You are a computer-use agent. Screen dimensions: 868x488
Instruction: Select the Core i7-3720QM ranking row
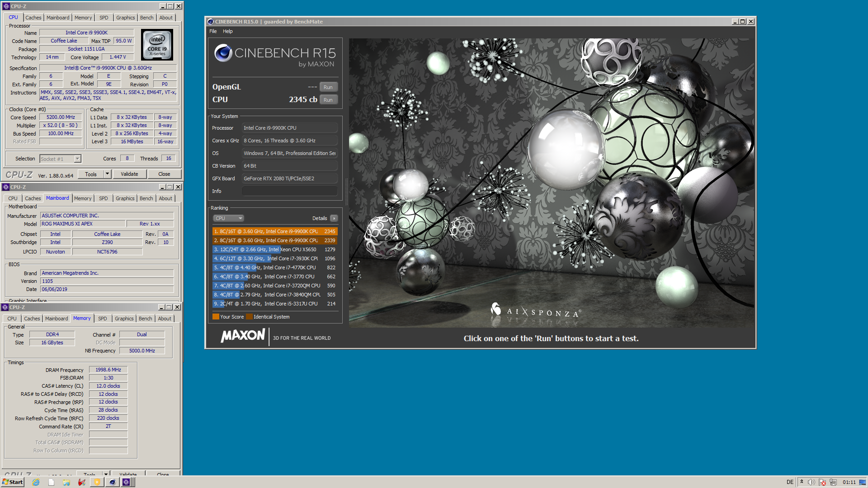(x=275, y=286)
